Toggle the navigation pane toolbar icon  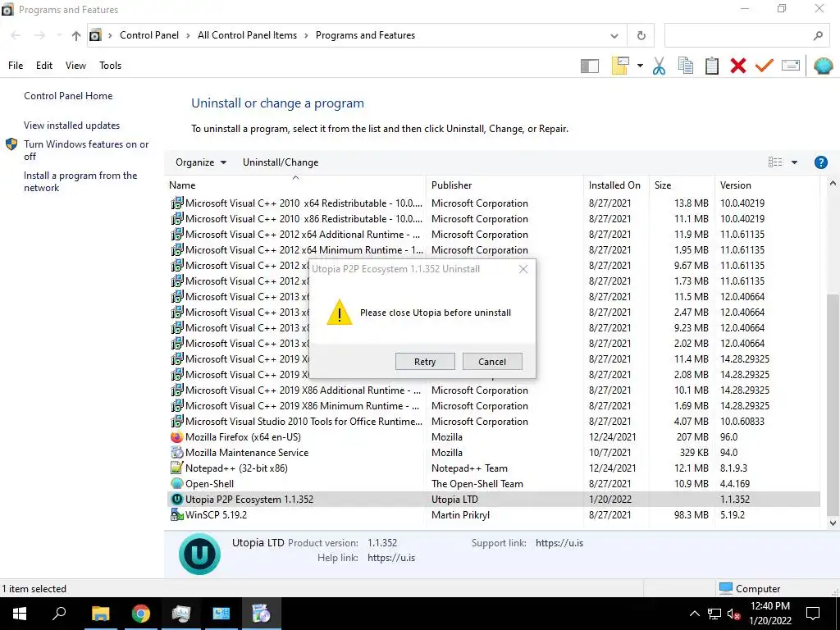[589, 66]
